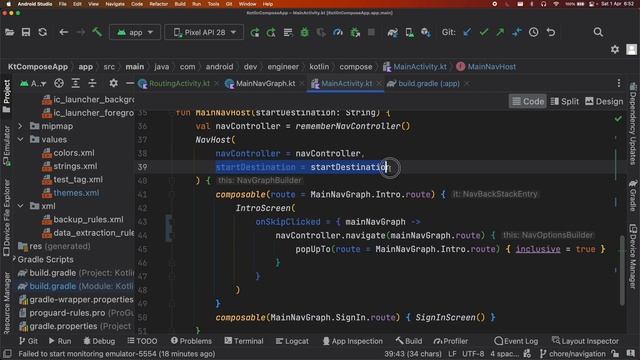
Task: Open the Build menu
Action: 180,4
